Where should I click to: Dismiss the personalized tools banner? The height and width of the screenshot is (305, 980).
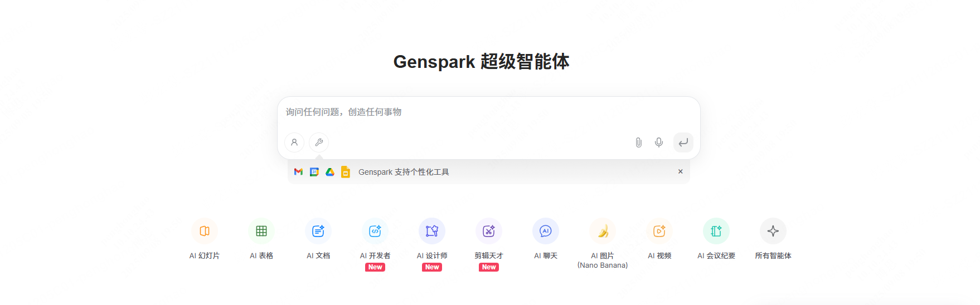pos(680,171)
